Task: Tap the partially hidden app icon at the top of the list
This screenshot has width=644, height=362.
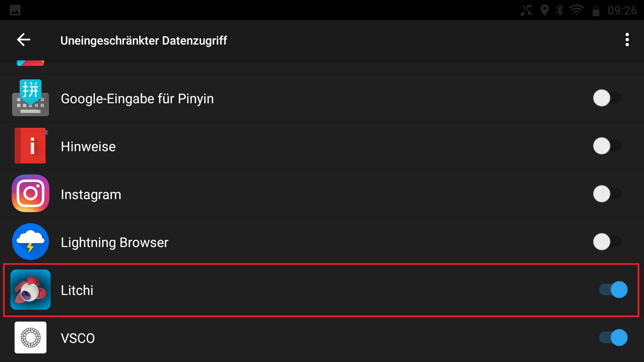Action: tap(31, 63)
